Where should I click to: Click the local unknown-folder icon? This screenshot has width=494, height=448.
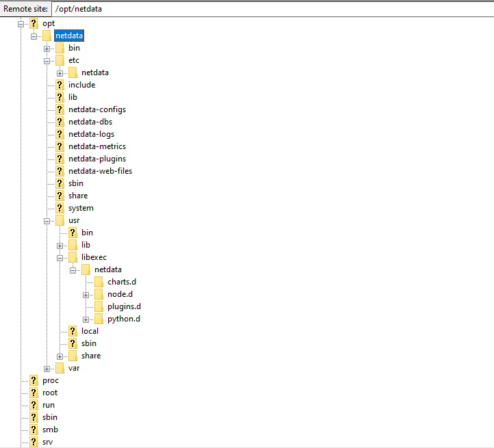(73, 331)
